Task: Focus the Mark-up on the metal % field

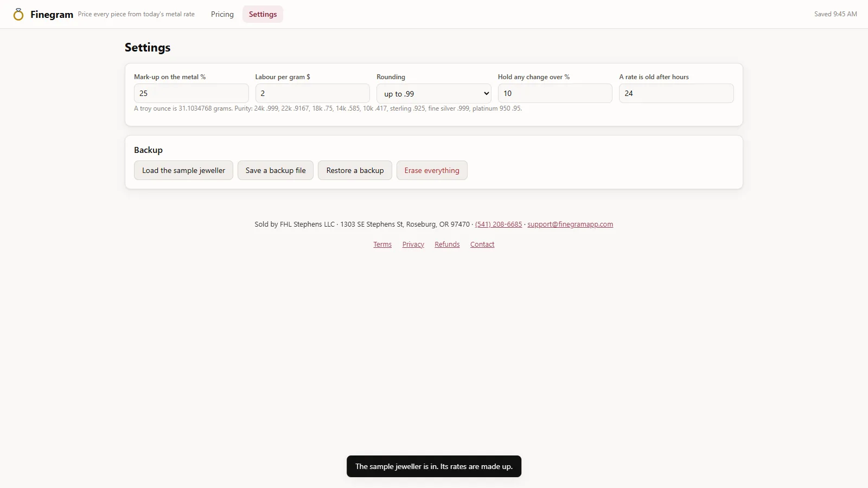Action: 191,93
